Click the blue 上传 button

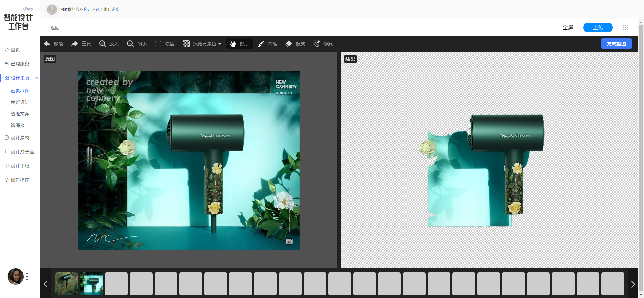598,28
